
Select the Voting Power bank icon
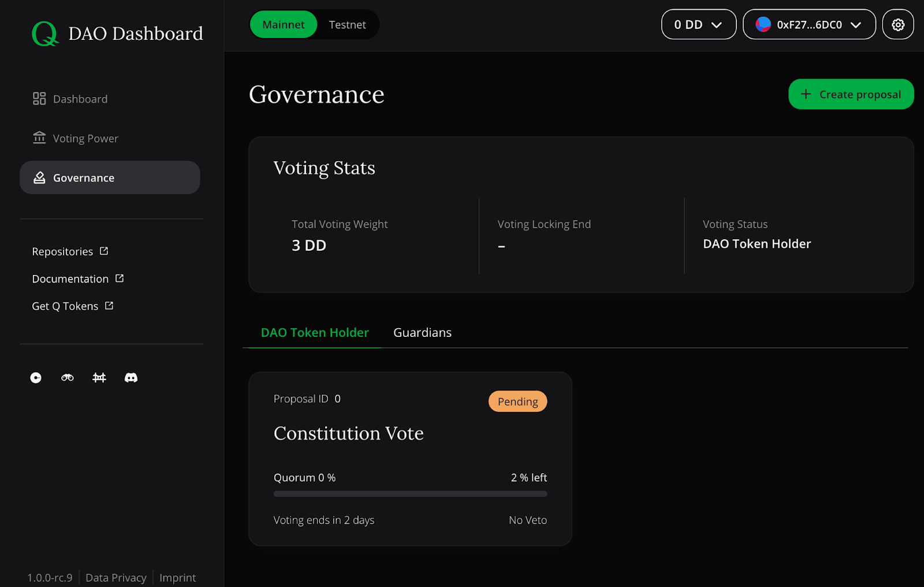39,138
